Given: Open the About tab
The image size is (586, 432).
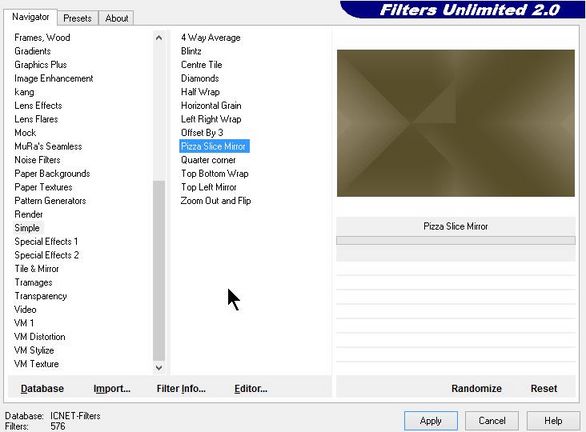Looking at the screenshot, I should point(116,18).
